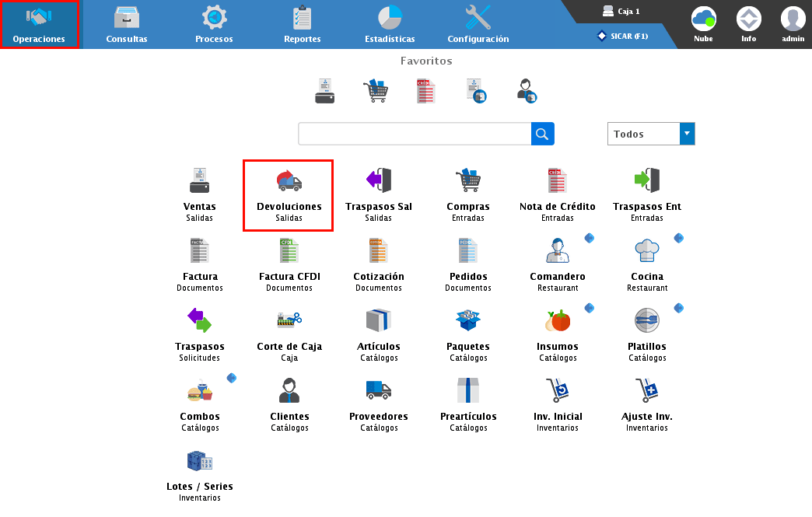
Task: Open the Insumos catalog icon
Action: (x=557, y=320)
